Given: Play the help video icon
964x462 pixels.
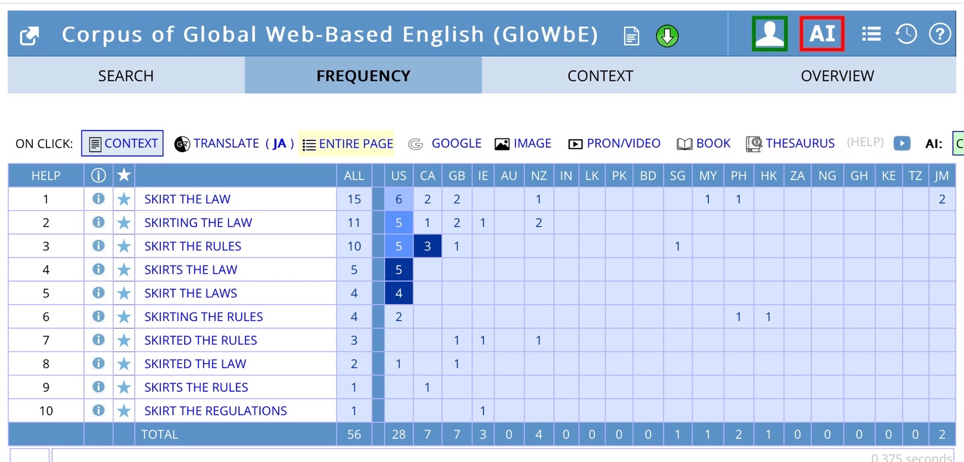Looking at the screenshot, I should (x=902, y=143).
